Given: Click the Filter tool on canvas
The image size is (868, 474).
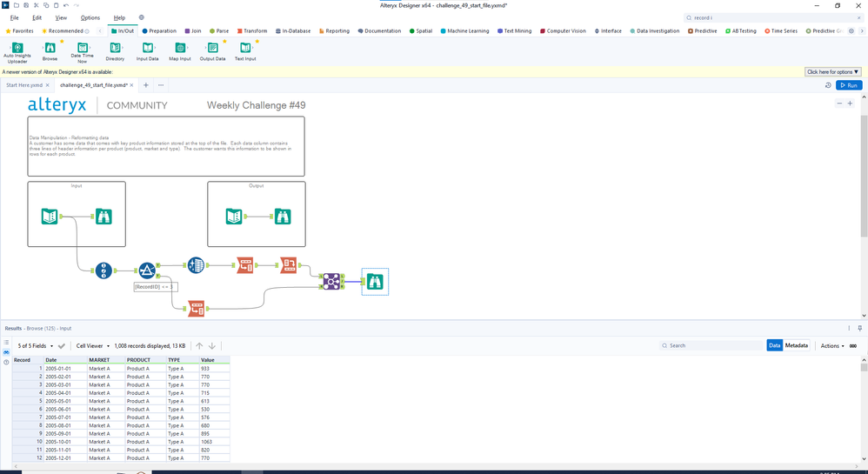Looking at the screenshot, I should 147,270.
